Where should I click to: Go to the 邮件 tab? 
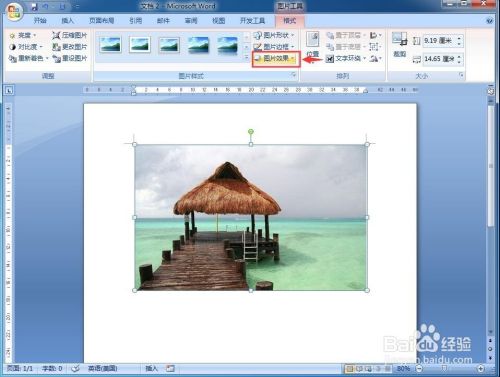[163, 21]
